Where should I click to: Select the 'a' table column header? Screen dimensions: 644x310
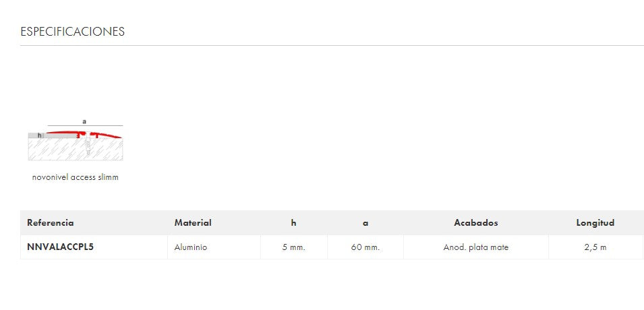point(365,222)
